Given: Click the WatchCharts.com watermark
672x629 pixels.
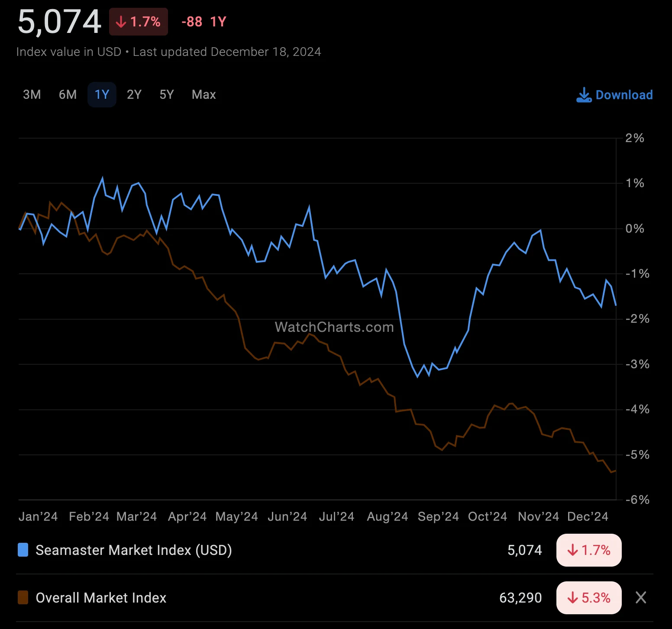Looking at the screenshot, I should click(334, 327).
